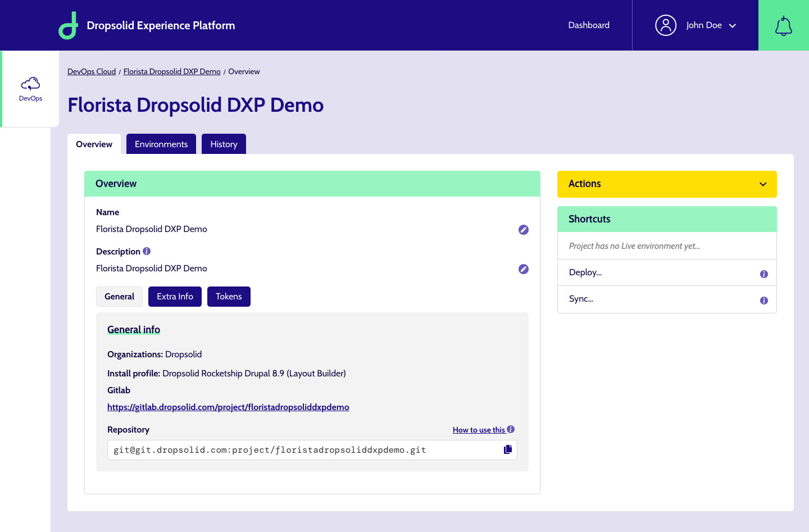Click Project has no Live environment yet text
809x532 pixels.
click(634, 246)
